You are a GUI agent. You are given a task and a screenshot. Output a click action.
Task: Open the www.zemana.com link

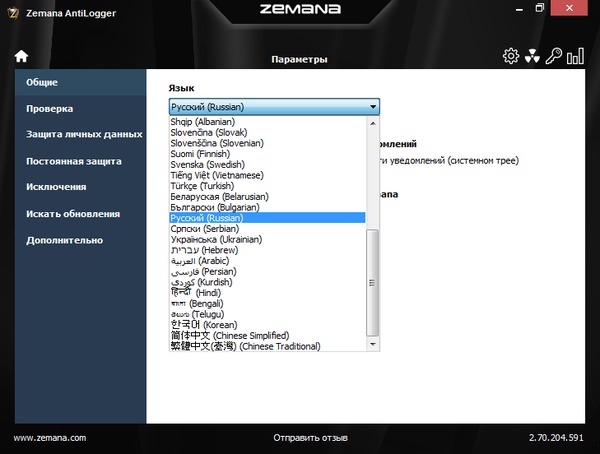click(50, 438)
